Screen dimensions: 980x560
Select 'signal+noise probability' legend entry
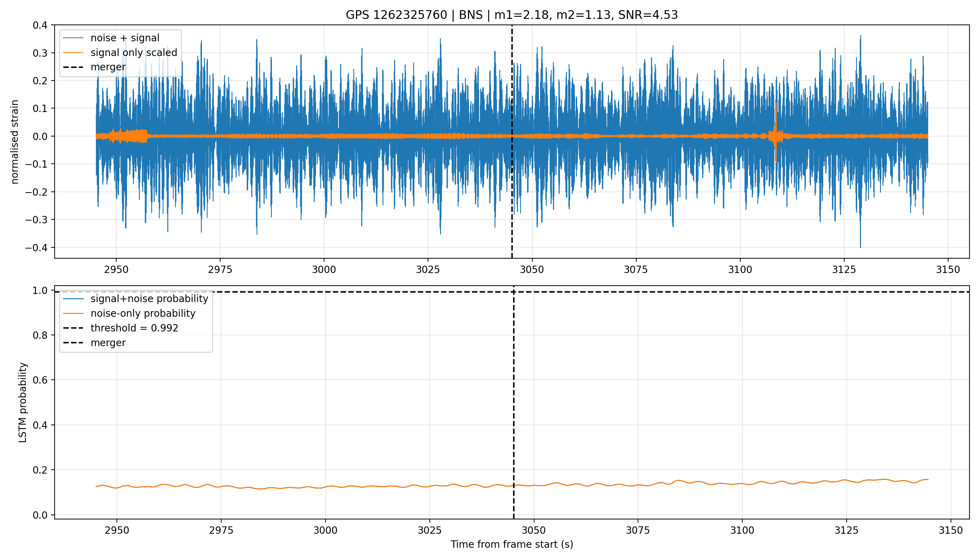(149, 299)
